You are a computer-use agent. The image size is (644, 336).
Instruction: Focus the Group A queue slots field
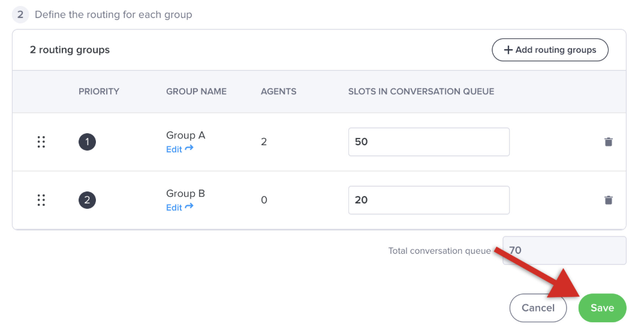(428, 142)
